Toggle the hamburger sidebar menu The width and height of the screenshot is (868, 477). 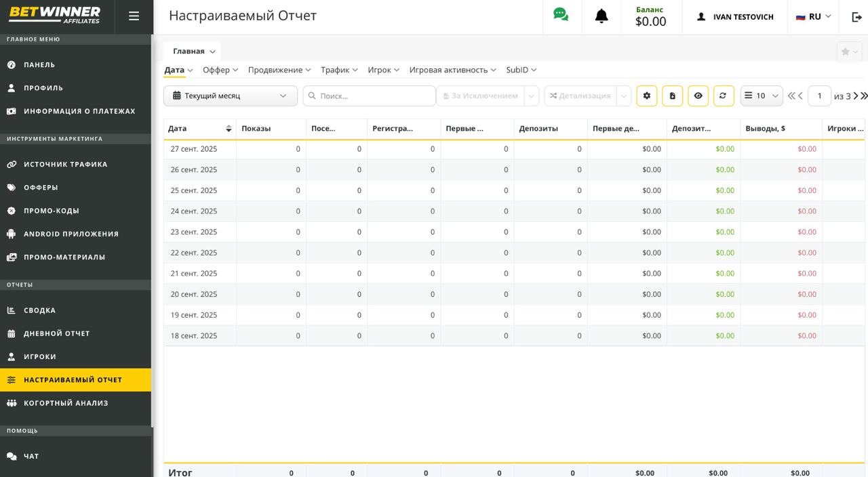coord(134,16)
